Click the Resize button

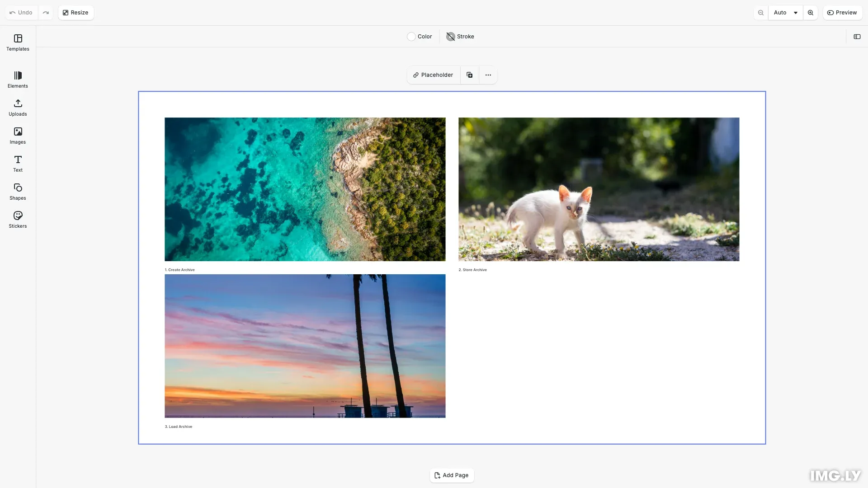[x=75, y=13]
